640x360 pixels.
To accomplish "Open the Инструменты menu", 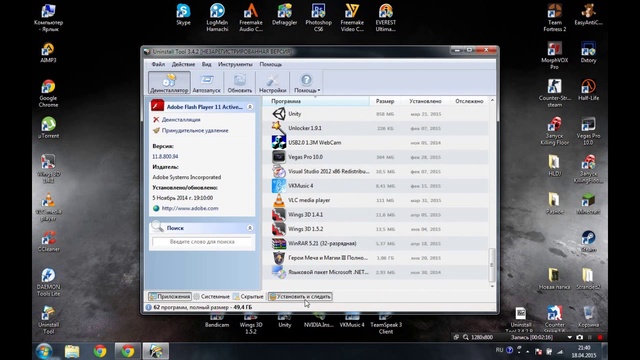I will click(x=235, y=64).
